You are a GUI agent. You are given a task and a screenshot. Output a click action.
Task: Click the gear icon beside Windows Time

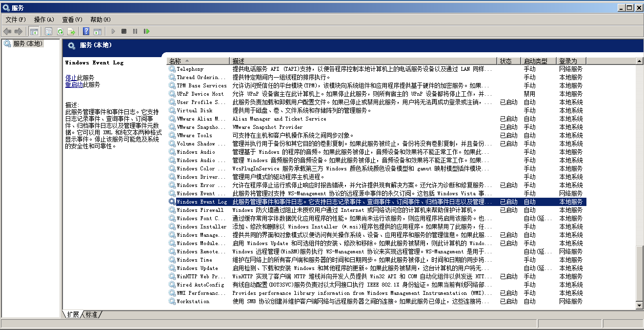click(172, 260)
